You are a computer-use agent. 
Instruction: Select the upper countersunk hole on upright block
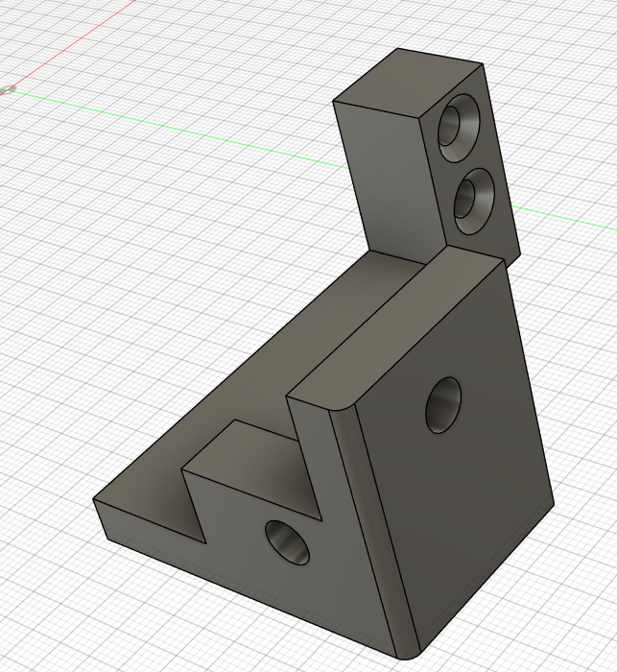(x=459, y=128)
